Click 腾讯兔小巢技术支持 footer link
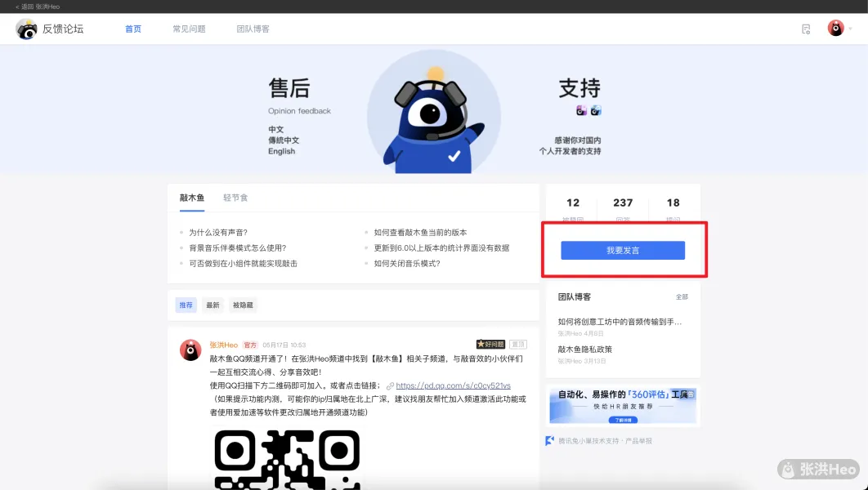This screenshot has width=868, height=490. click(x=589, y=441)
